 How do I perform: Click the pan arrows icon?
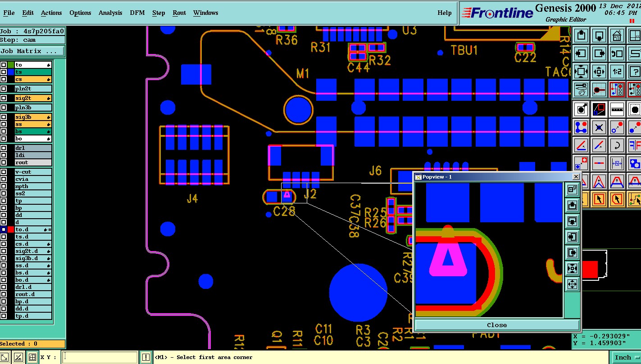tap(599, 72)
